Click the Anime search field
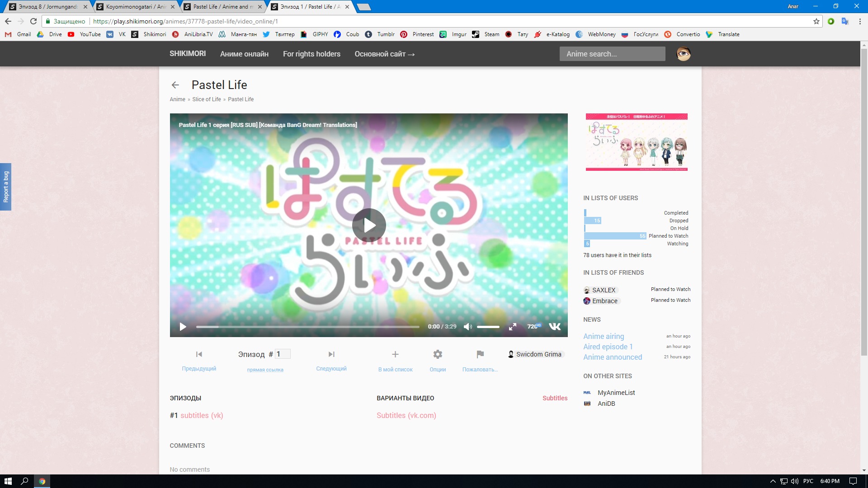Viewport: 868px width, 488px height. pyautogui.click(x=612, y=54)
